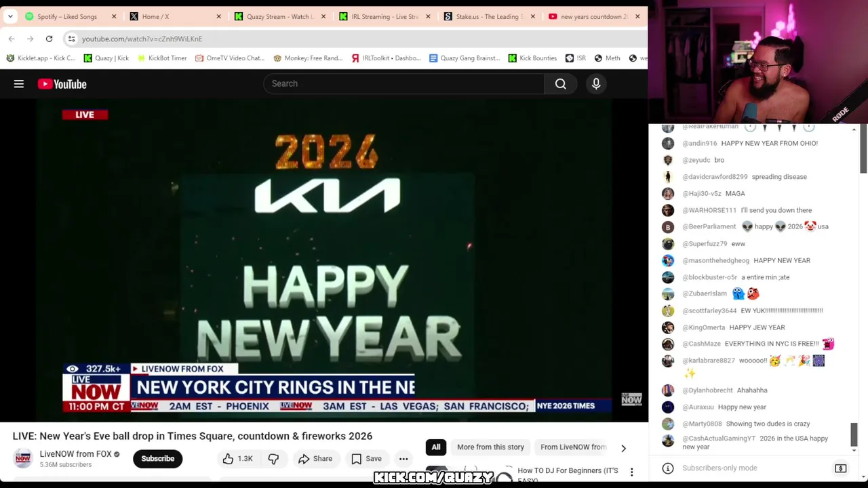
Task: Click the search magnifier button
Action: [x=561, y=83]
